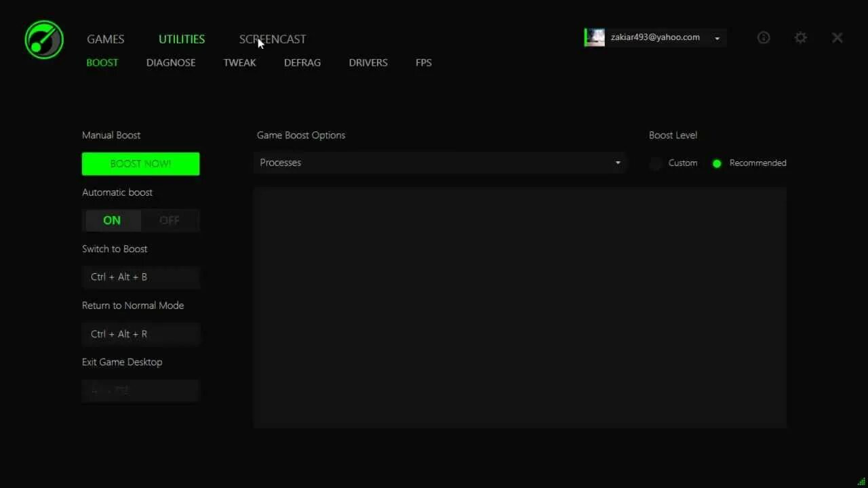Open the info icon at top right

[x=764, y=38]
